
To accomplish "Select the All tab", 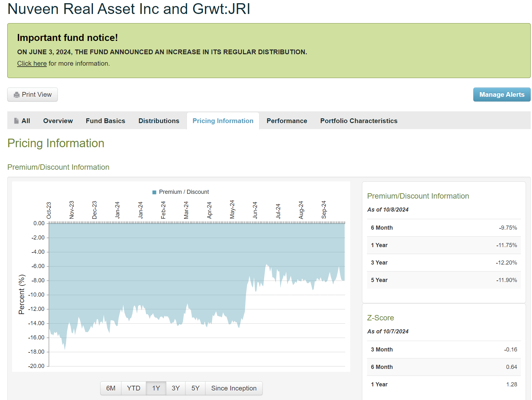I will click(x=25, y=121).
